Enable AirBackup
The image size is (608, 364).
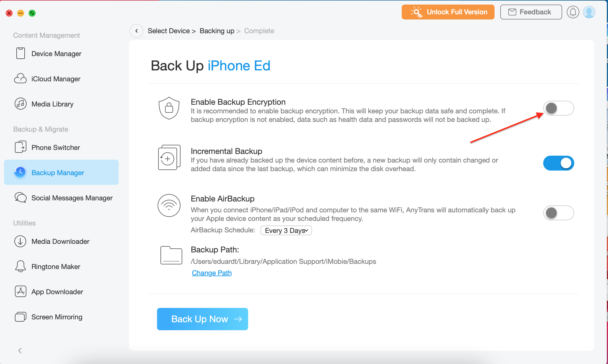point(558,213)
